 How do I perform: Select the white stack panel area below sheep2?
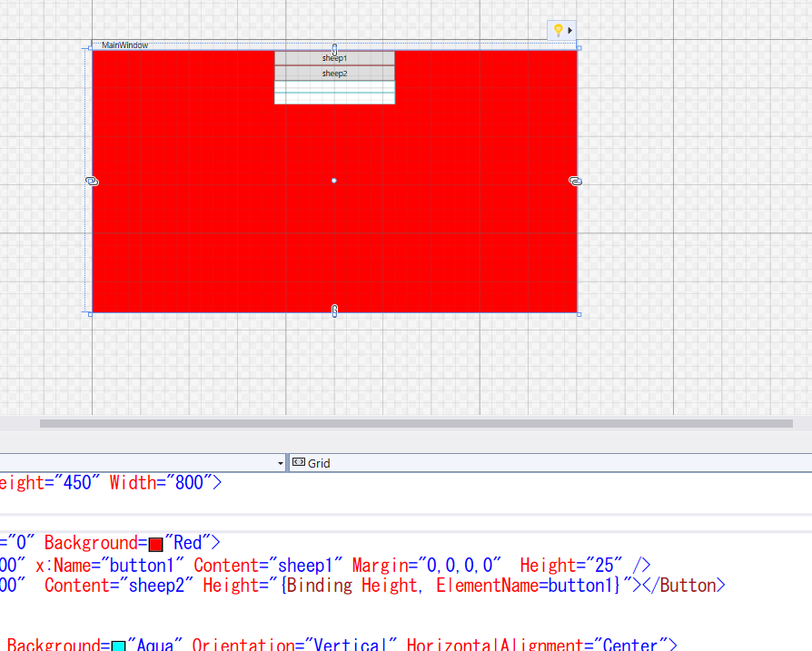(x=334, y=93)
